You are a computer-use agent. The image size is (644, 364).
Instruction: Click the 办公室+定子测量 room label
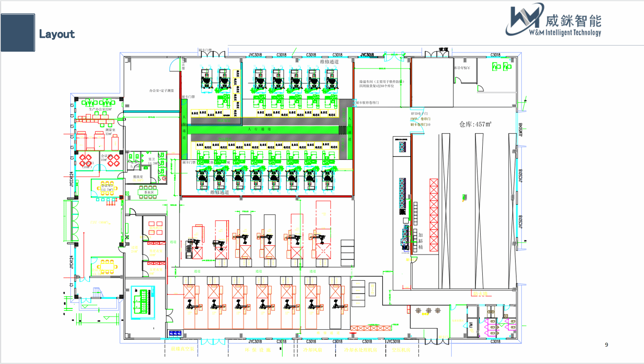(x=161, y=91)
